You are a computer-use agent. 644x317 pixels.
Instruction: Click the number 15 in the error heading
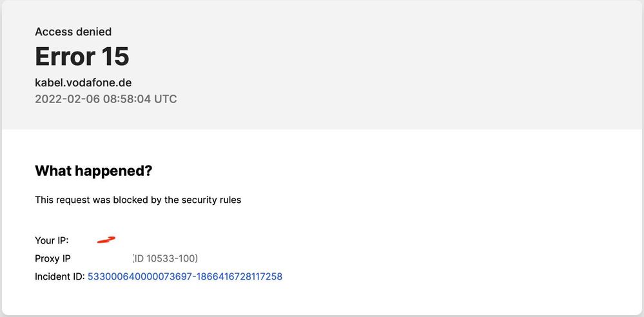click(115, 57)
